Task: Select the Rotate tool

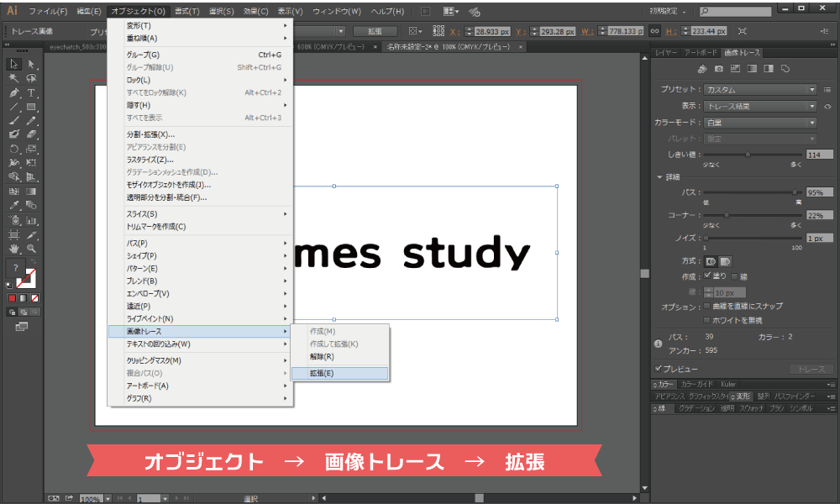Action: point(14,149)
